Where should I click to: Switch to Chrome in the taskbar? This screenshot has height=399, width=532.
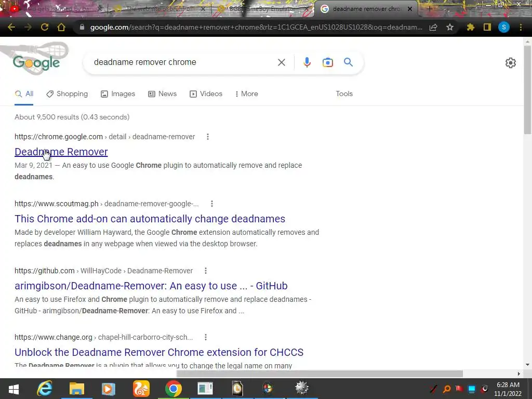coord(174,389)
